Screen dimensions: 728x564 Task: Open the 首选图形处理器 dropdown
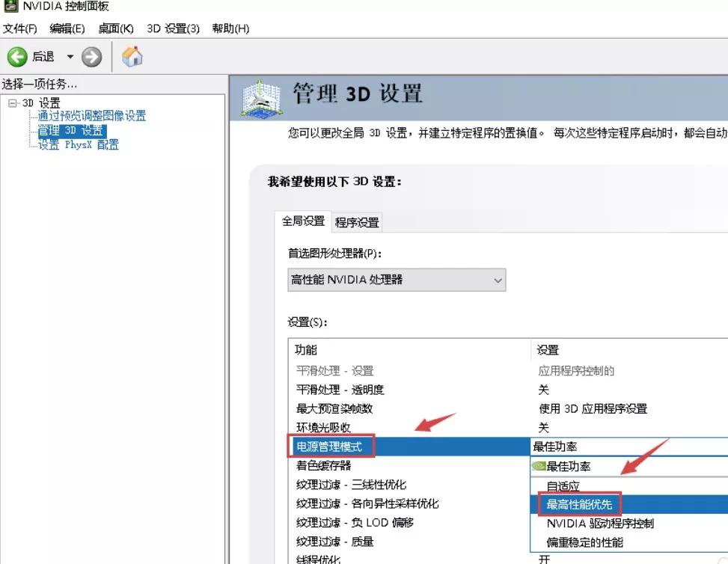[498, 280]
